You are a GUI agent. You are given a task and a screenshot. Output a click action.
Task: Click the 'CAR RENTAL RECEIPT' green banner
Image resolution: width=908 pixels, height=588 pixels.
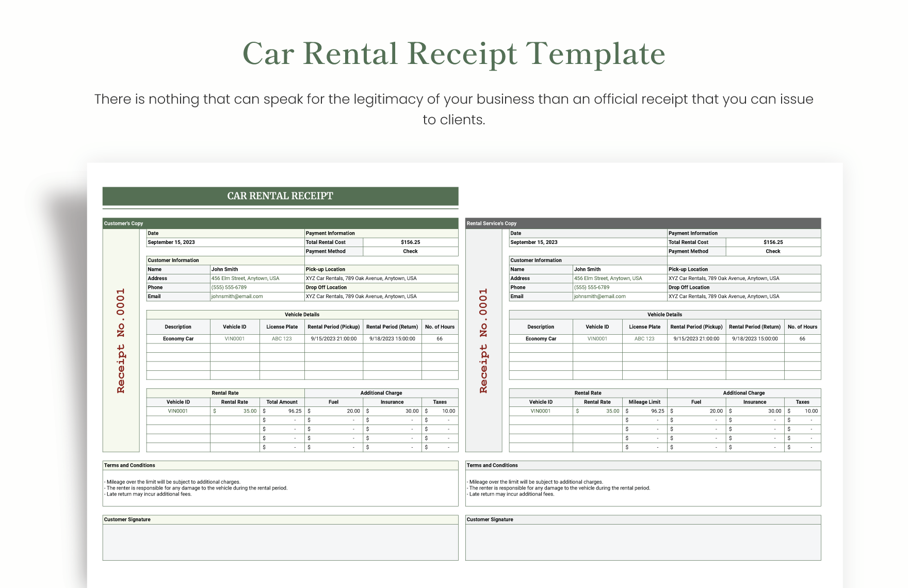[x=280, y=196]
